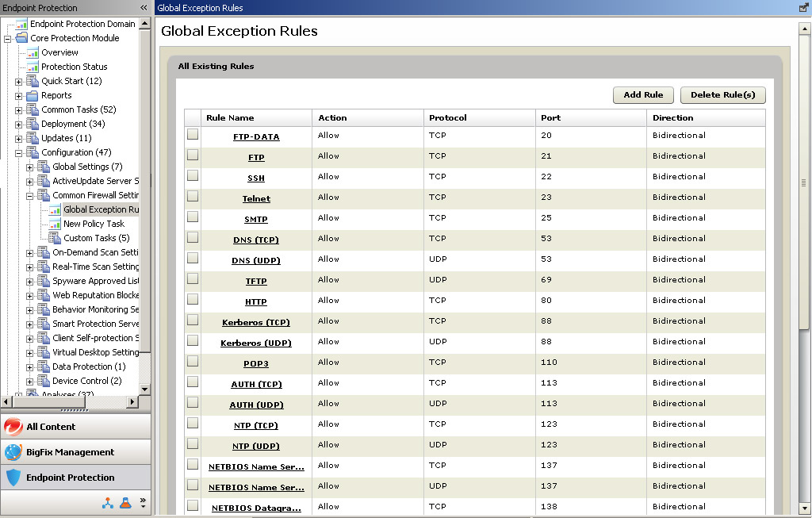Check the FTP-DATA rule checkbox
812x518 pixels.
click(x=193, y=135)
